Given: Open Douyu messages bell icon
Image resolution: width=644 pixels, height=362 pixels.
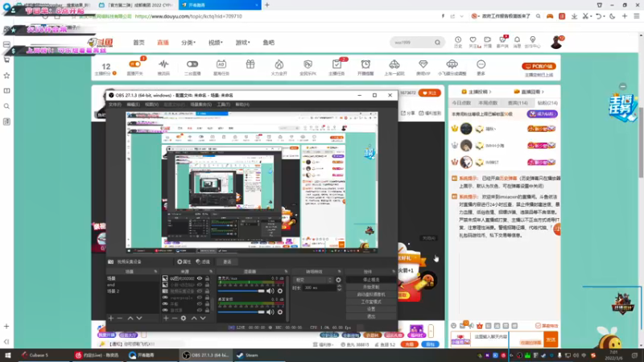Looking at the screenshot, I should [x=517, y=42].
